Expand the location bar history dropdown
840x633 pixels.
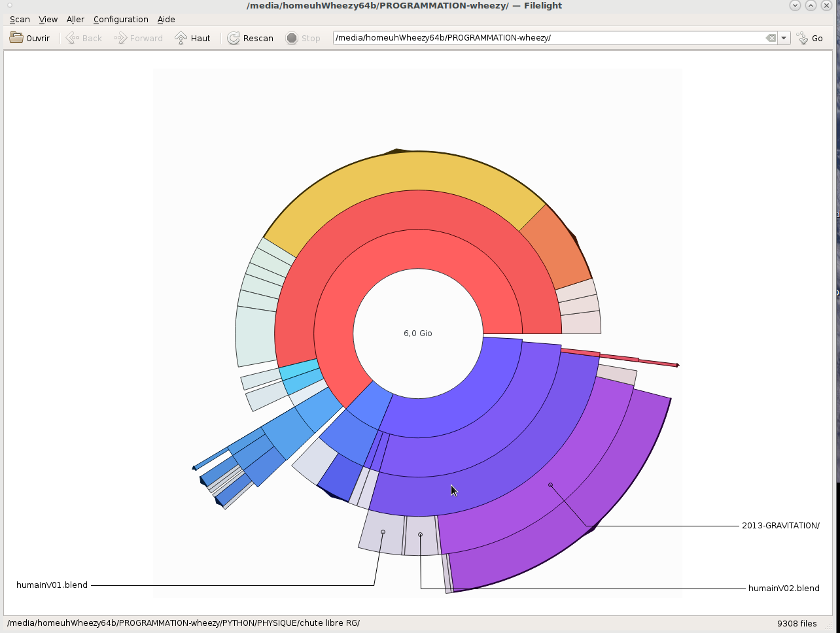(784, 38)
